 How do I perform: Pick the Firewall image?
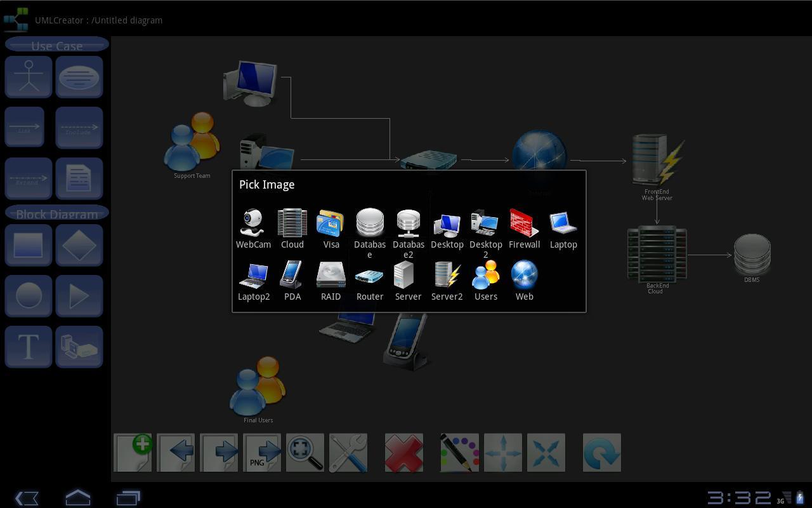click(x=524, y=223)
